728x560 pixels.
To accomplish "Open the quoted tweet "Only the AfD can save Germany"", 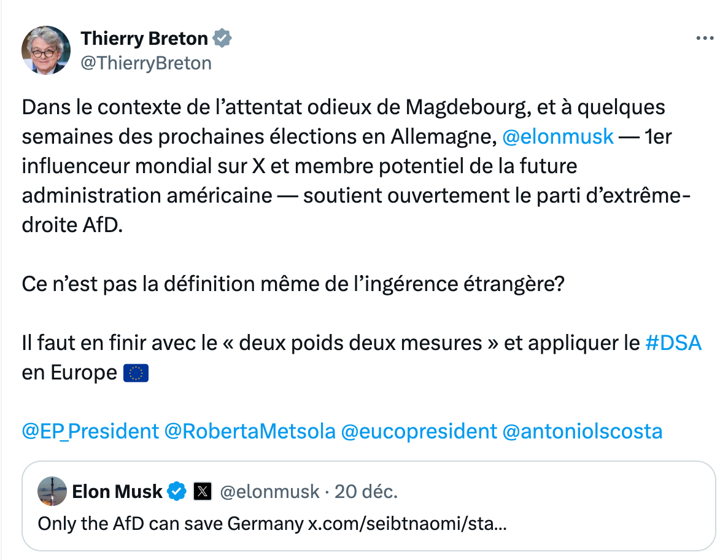I will coord(171,524).
